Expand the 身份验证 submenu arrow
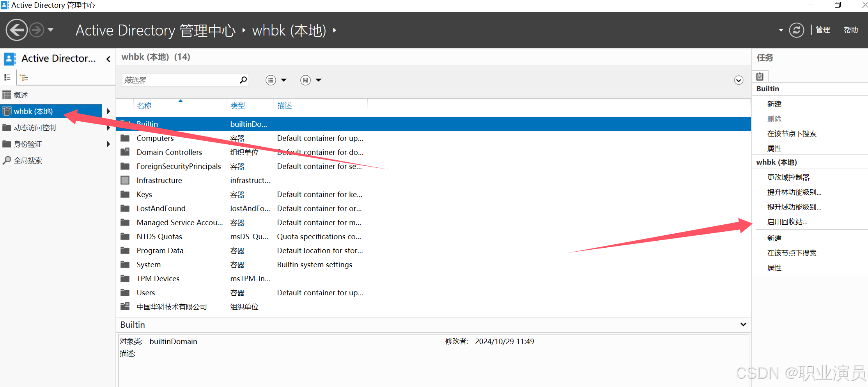The height and width of the screenshot is (387, 868). point(108,144)
